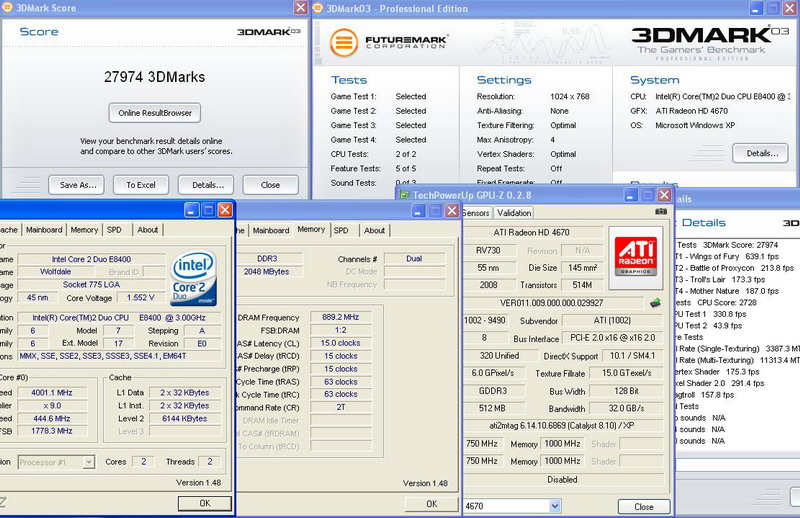Viewport: 800px width, 518px height.
Task: Click the green BIOS save icon in GPU-Z
Action: 656,303
